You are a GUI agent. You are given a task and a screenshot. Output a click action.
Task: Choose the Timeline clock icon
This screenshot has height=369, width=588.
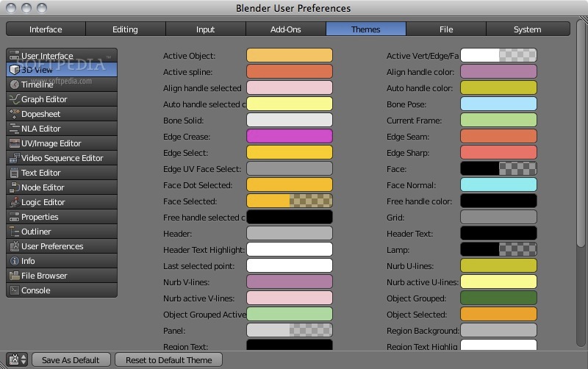coord(14,85)
